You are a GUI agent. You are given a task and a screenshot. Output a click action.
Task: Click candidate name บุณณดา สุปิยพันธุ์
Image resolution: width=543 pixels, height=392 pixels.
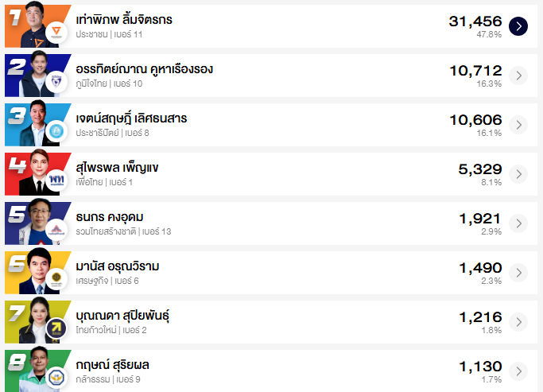tap(123, 316)
